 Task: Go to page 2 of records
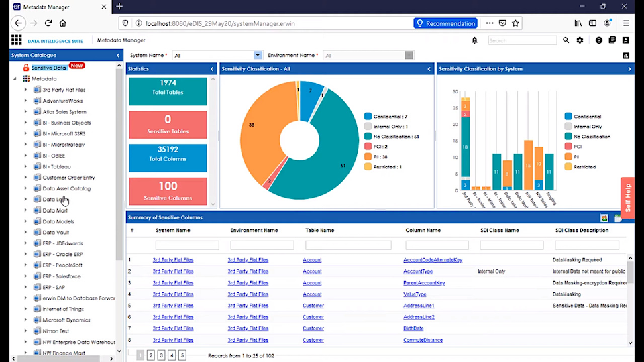point(151,355)
